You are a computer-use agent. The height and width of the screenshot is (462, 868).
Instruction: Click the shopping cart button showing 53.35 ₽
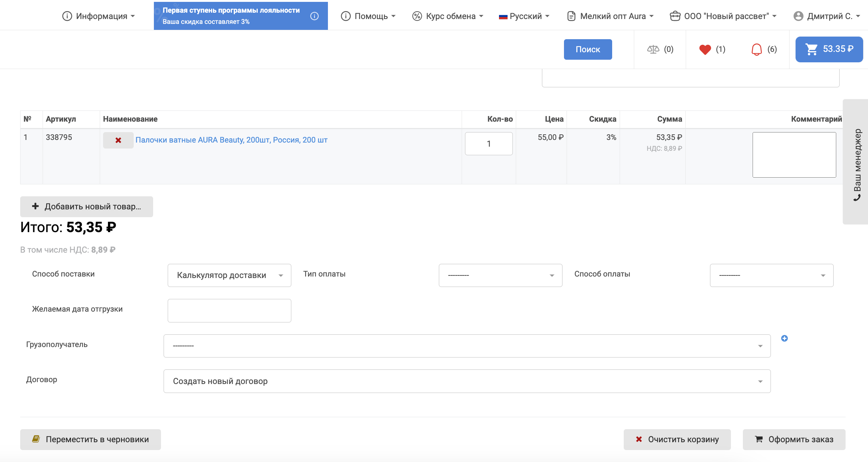tap(829, 49)
